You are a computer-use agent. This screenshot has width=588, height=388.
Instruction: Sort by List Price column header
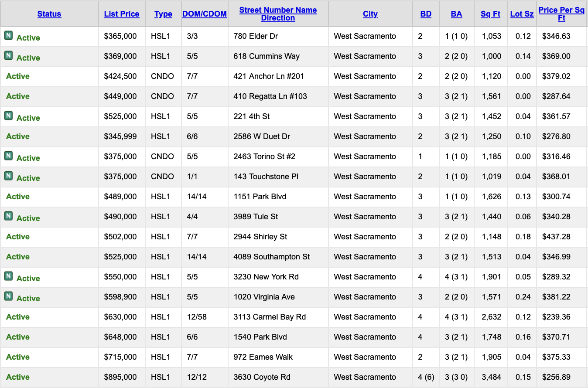pyautogui.click(x=122, y=14)
